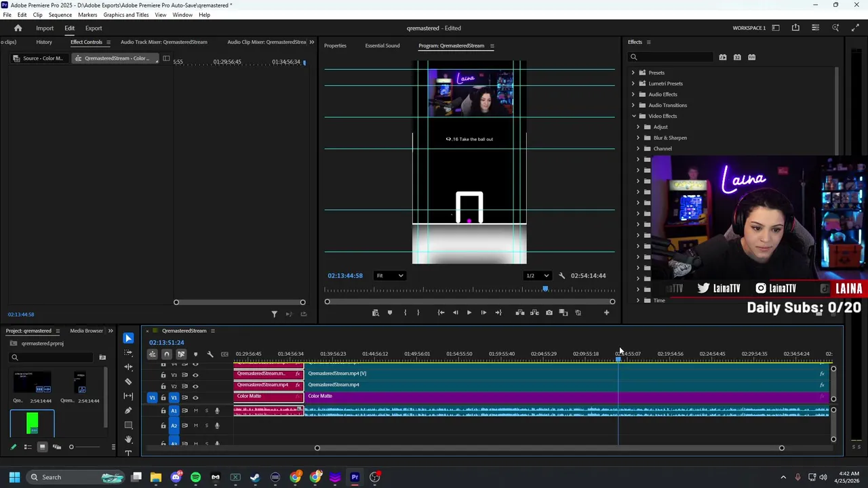Click the Extract button
The height and width of the screenshot is (488, 868).
tap(534, 312)
